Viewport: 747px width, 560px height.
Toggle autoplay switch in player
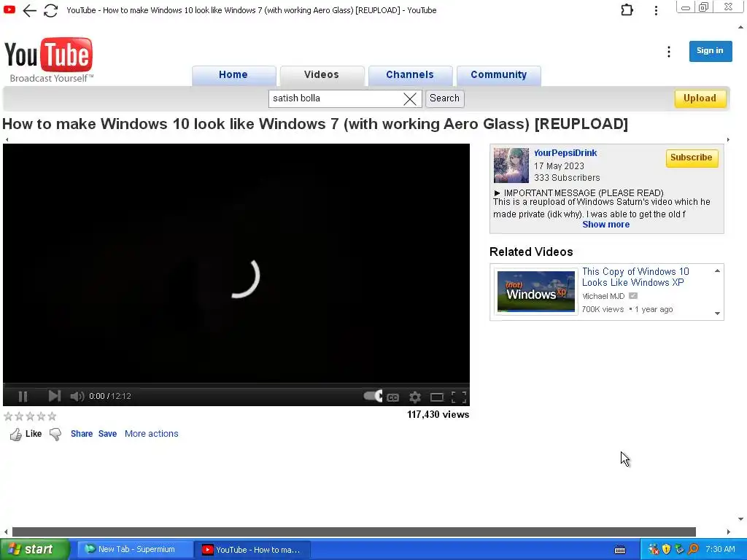tap(373, 396)
